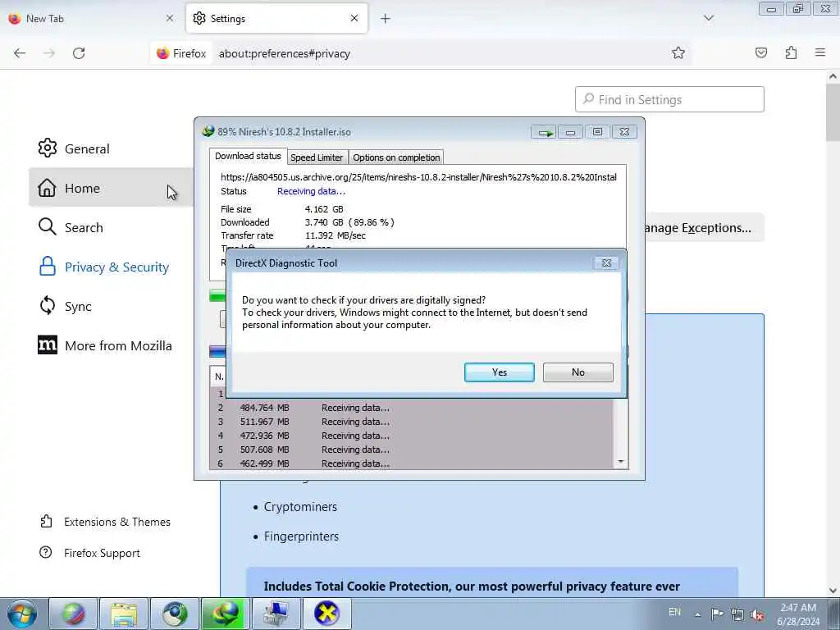This screenshot has width=840, height=630.
Task: Open Extensions & Themes link
Action: coord(106,522)
